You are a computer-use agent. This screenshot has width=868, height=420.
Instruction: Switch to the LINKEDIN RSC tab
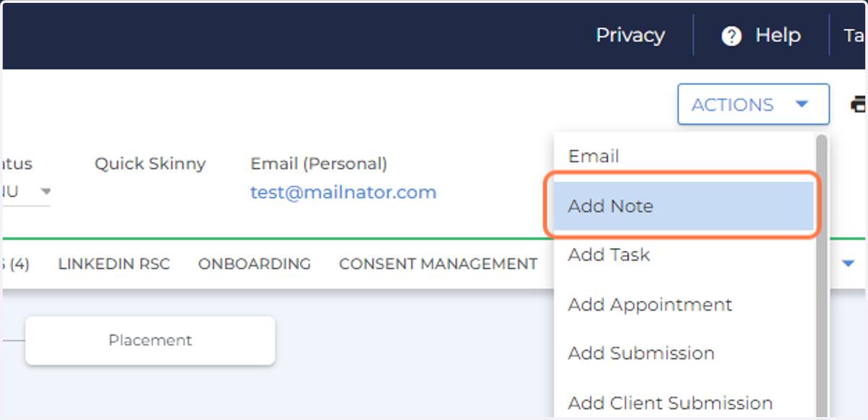[114, 264]
